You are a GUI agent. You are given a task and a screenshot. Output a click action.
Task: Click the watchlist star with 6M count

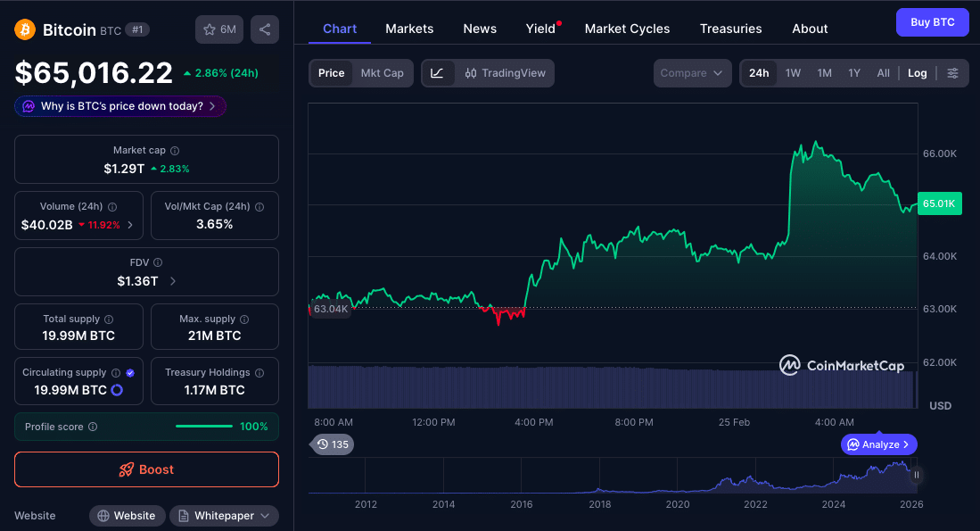click(218, 29)
